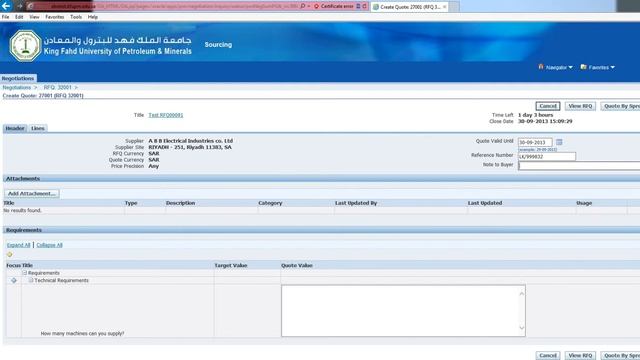Image resolution: width=640 pixels, height=360 pixels.
Task: Click the Type column header
Action: [131, 203]
